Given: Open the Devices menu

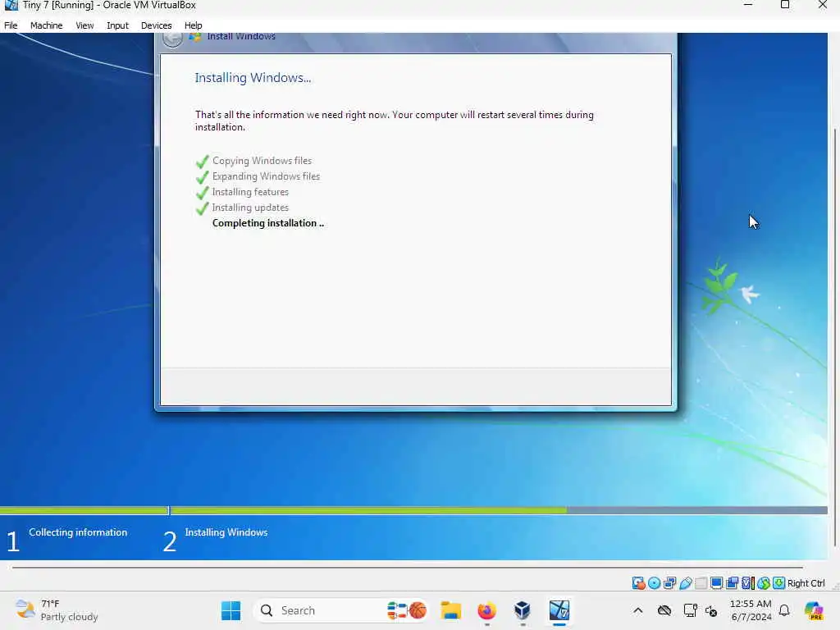Looking at the screenshot, I should click(x=156, y=25).
